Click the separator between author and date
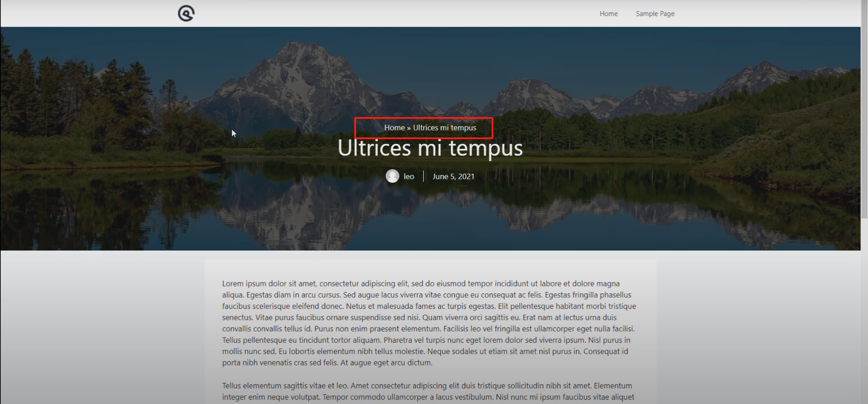The image size is (868, 404). pyautogui.click(x=423, y=176)
